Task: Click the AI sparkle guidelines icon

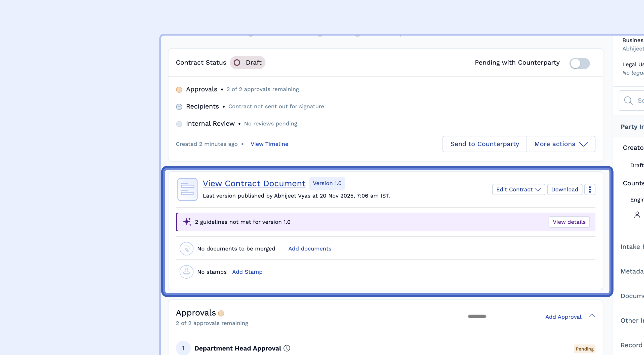Action: [187, 222]
